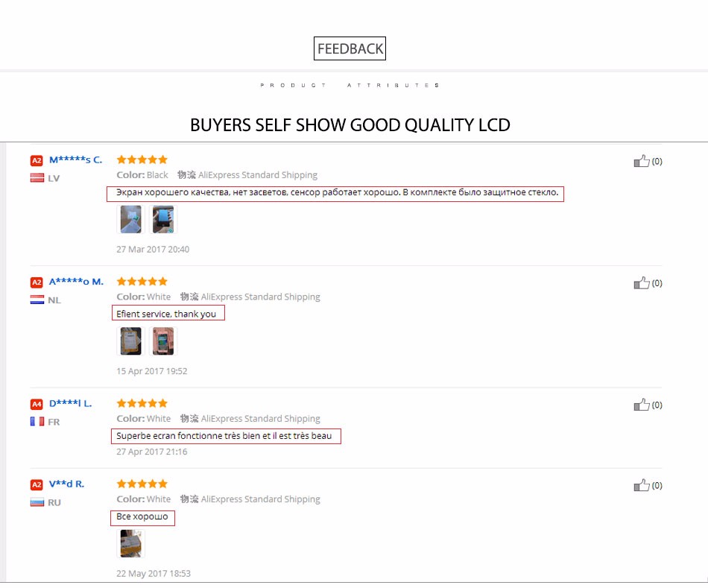Screen dimensions: 708x588
Task: Click the A2 badge beside M*****s C.
Action: [37, 160]
